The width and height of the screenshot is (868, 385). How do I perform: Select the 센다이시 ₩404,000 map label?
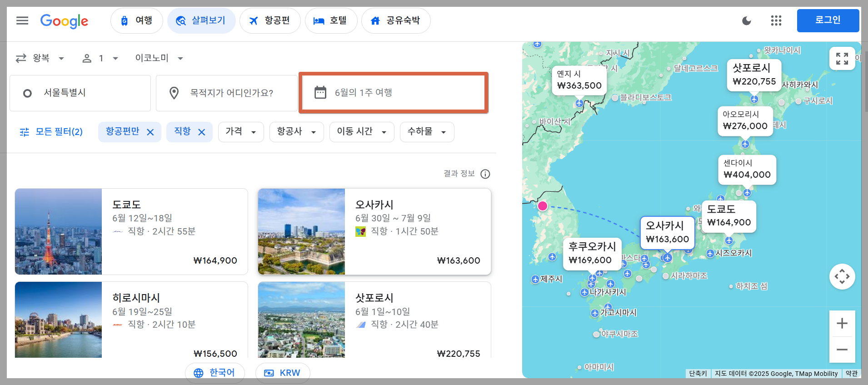coord(747,169)
